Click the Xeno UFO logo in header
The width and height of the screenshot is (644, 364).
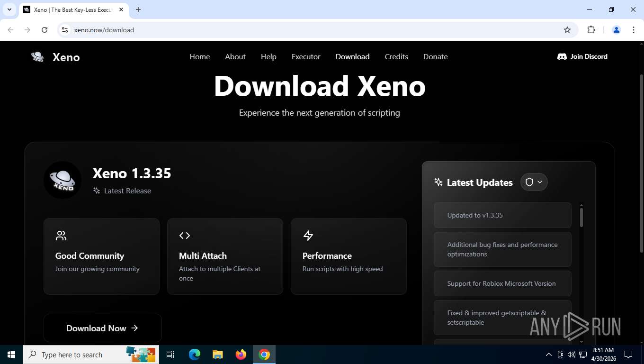click(x=37, y=57)
